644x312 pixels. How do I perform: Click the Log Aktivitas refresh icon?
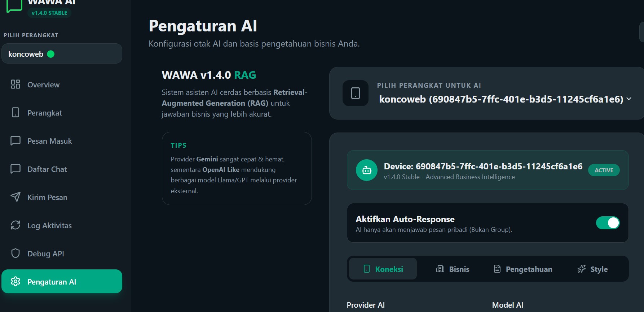pos(16,225)
